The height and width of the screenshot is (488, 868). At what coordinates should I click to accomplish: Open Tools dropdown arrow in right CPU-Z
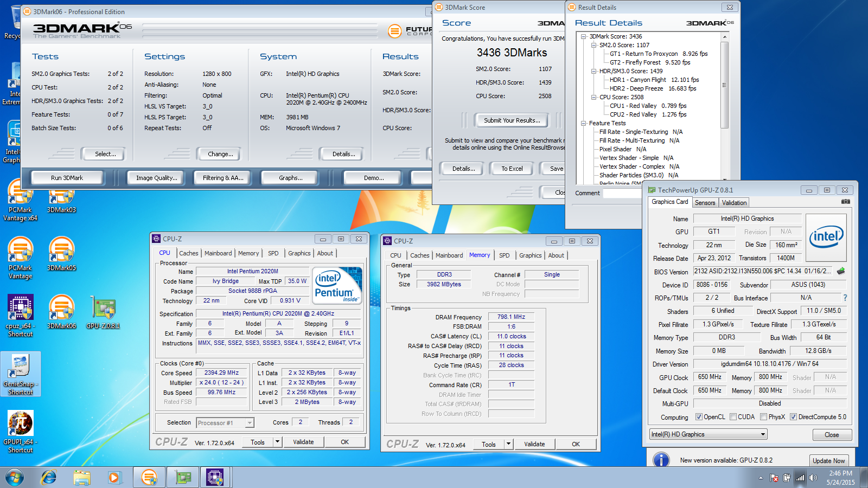pos(508,444)
